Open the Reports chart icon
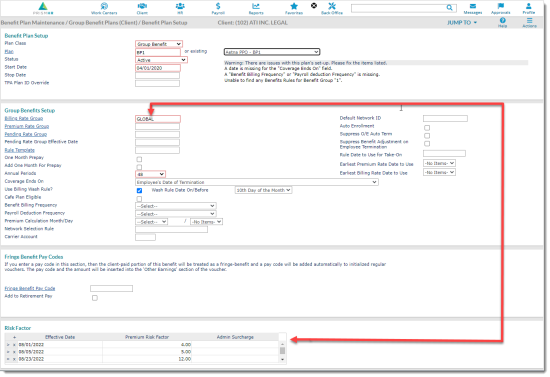The height and width of the screenshot is (377, 550). pyautogui.click(x=256, y=6)
